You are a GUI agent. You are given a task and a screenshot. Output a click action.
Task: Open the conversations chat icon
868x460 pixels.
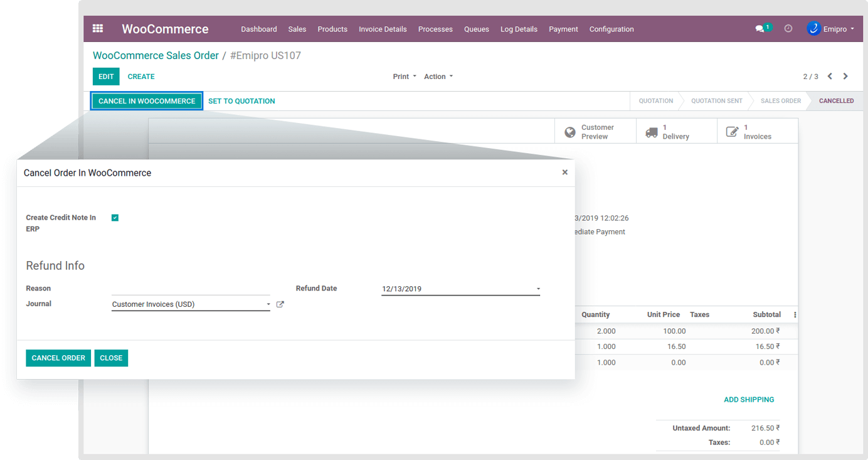(x=760, y=29)
